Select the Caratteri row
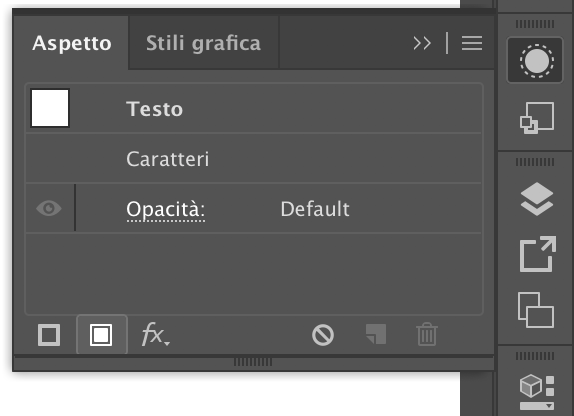This screenshot has height=416, width=574. coord(253,159)
